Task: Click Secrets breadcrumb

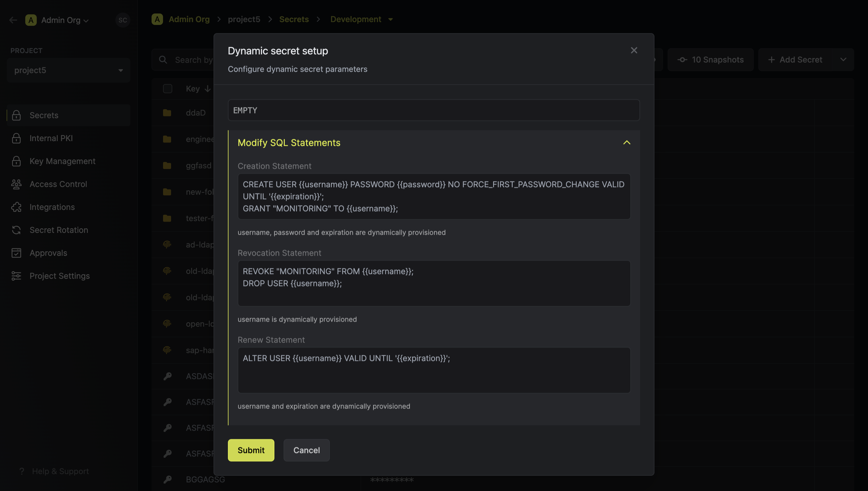Action: 294,19
